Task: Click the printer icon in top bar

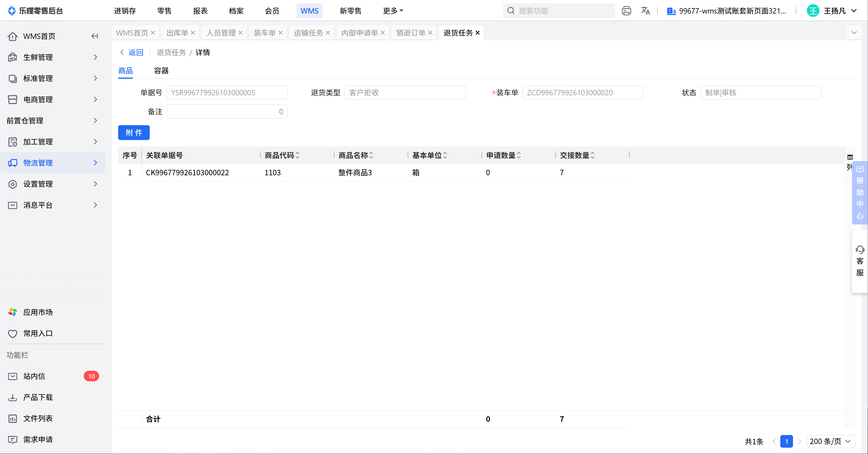Action: pyautogui.click(x=626, y=11)
